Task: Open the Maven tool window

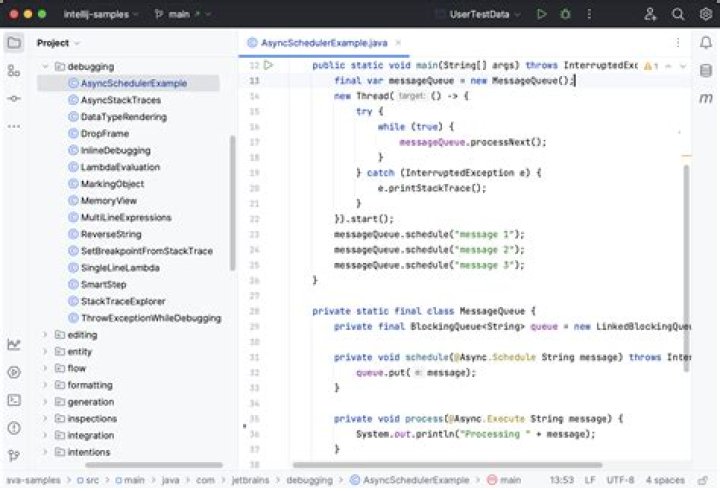Action: 706,98
